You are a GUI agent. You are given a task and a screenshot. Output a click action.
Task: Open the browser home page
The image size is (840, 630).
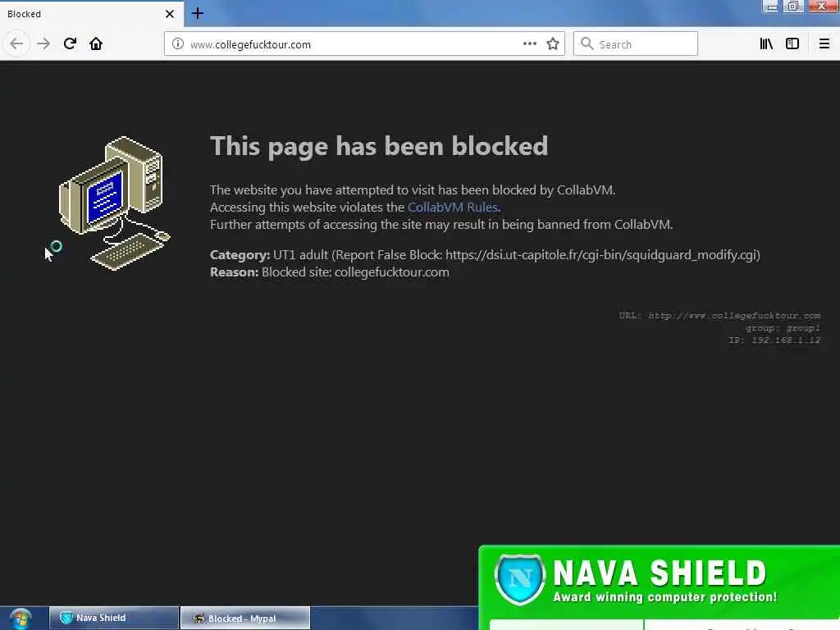click(x=96, y=44)
